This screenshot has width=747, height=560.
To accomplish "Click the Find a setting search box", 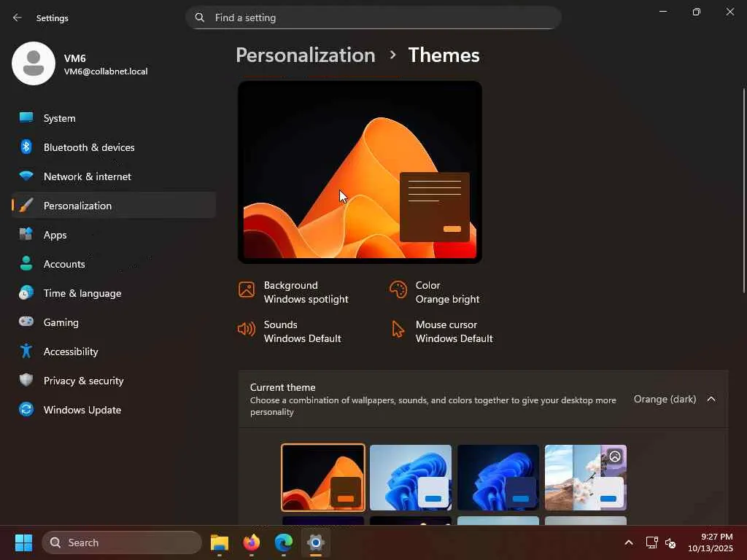I will [373, 17].
